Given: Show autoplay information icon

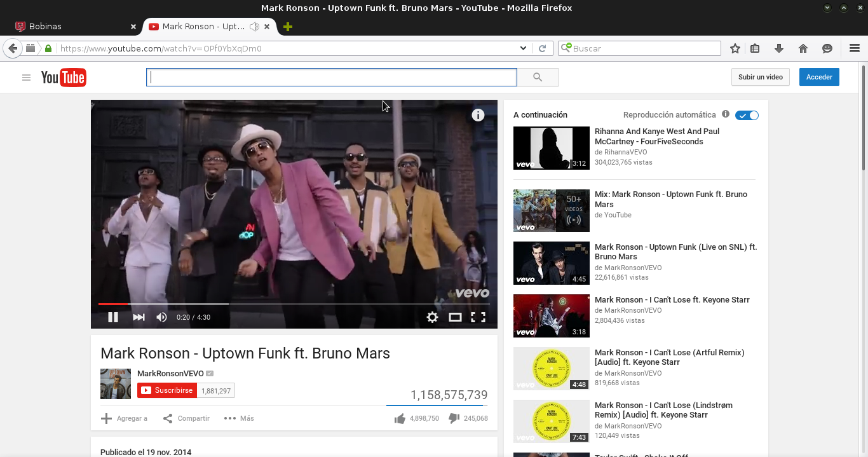Looking at the screenshot, I should (726, 114).
